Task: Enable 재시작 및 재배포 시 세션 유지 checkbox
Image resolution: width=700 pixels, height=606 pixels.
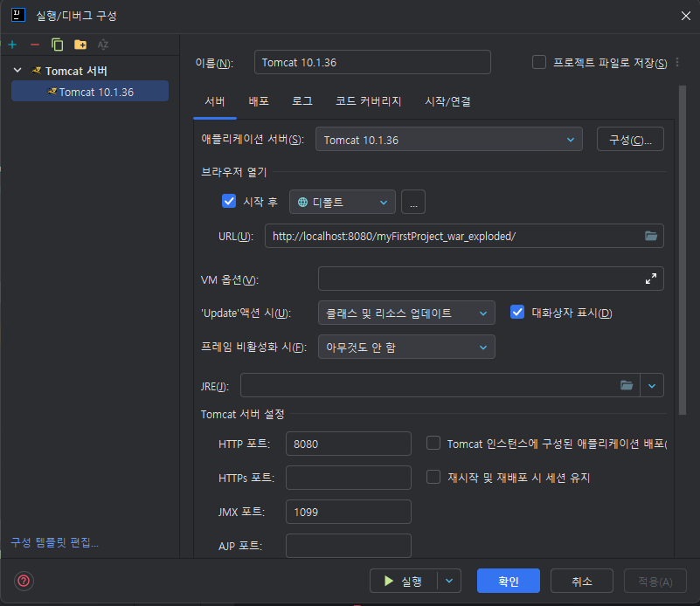Action: [x=433, y=477]
